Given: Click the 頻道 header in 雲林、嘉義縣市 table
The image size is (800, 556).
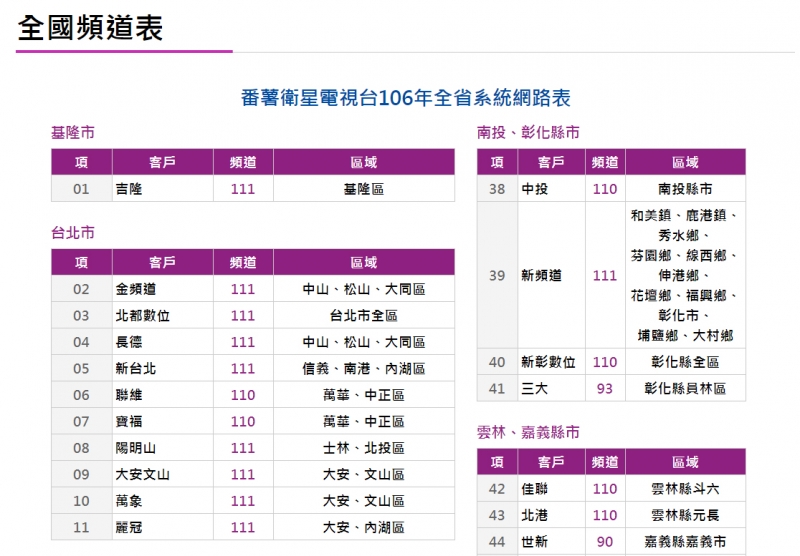Looking at the screenshot, I should (x=605, y=462).
